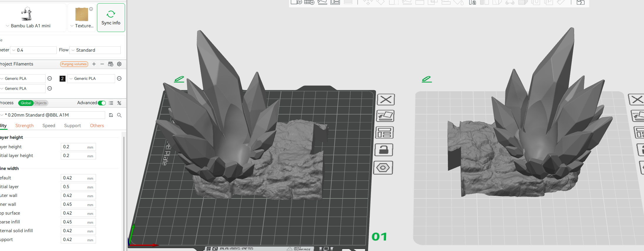Switch to Others tab

(x=97, y=126)
